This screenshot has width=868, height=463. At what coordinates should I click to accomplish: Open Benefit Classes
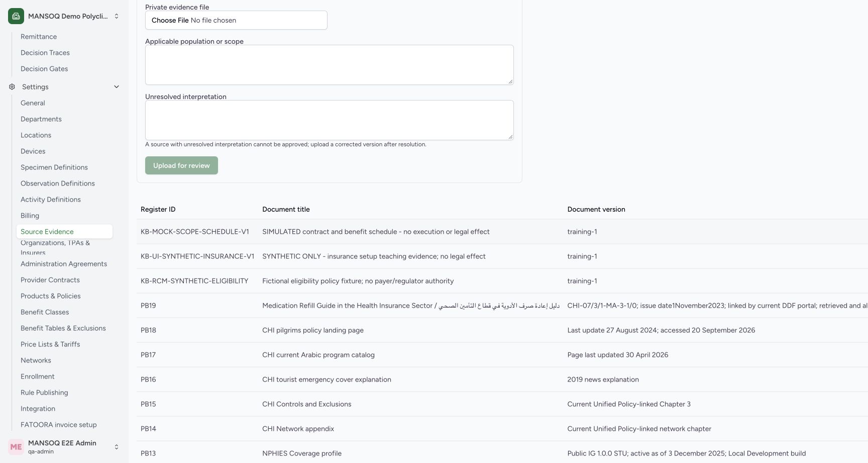45,312
